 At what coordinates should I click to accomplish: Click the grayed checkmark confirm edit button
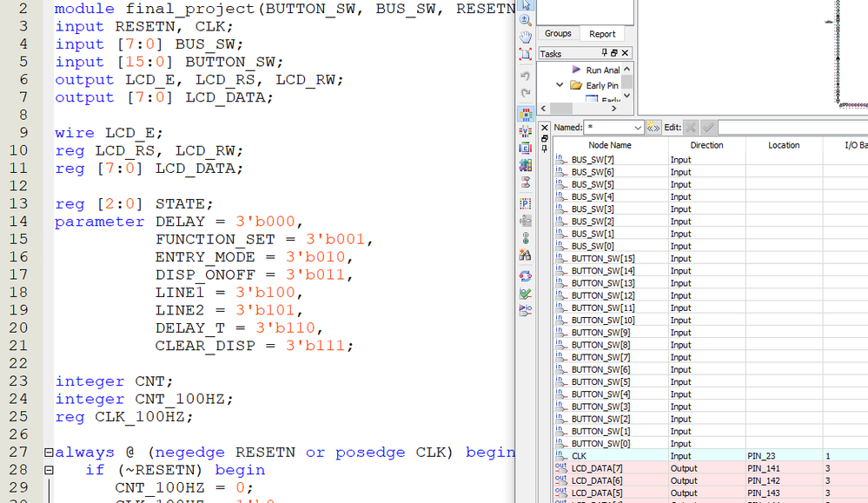(x=708, y=128)
